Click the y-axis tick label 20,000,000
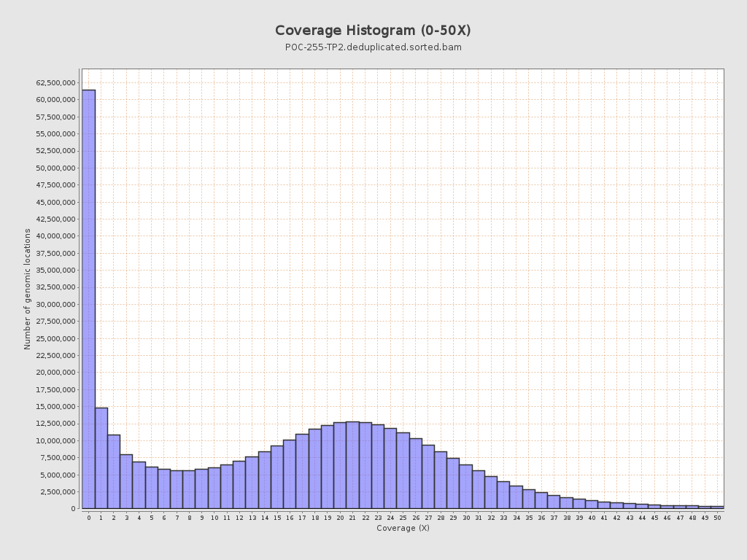Screen dimensions: 747x560 (55, 373)
